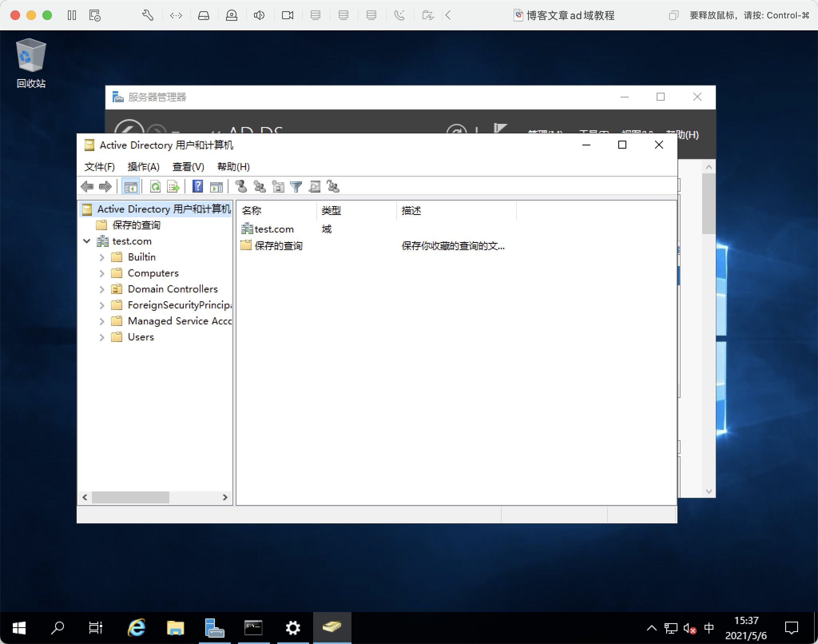Click the Create new group icon

(x=260, y=187)
